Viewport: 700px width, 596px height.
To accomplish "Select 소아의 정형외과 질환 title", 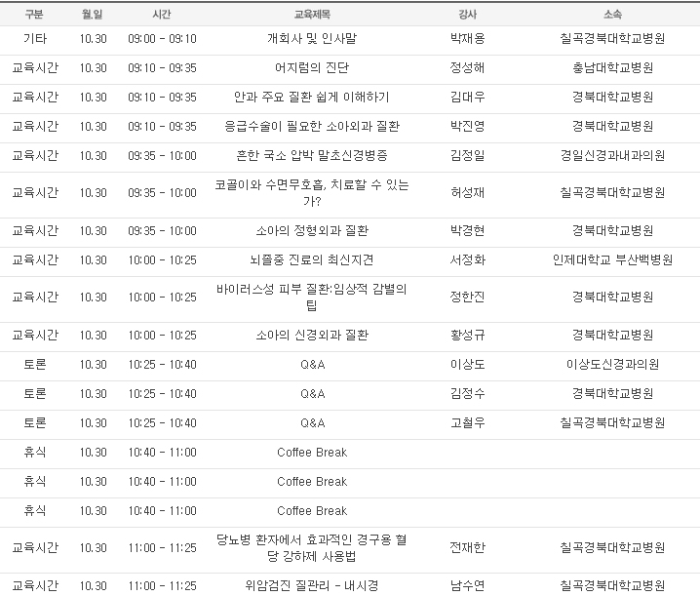I will click(312, 230).
